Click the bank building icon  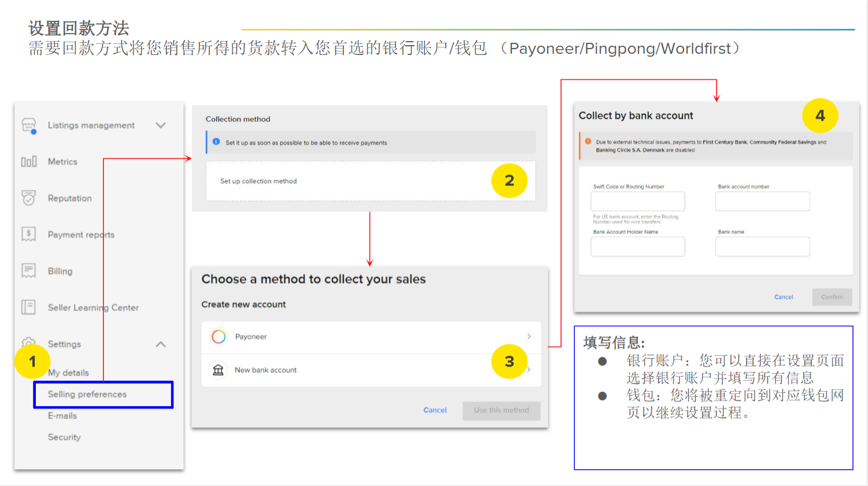[219, 370]
